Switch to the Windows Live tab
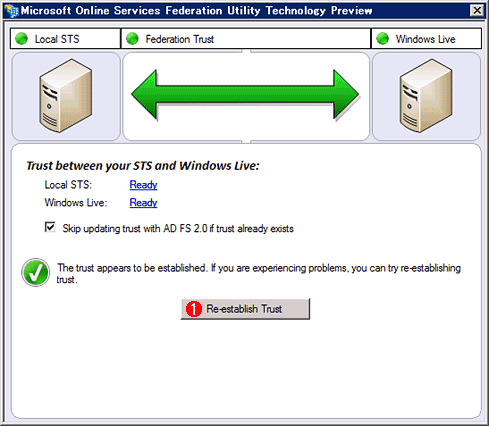Screen dimensions: 489x426 click(x=426, y=39)
